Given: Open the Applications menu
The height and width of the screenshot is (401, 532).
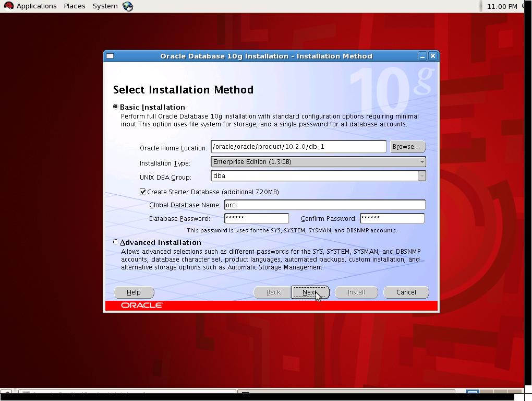Looking at the screenshot, I should click(x=37, y=6).
